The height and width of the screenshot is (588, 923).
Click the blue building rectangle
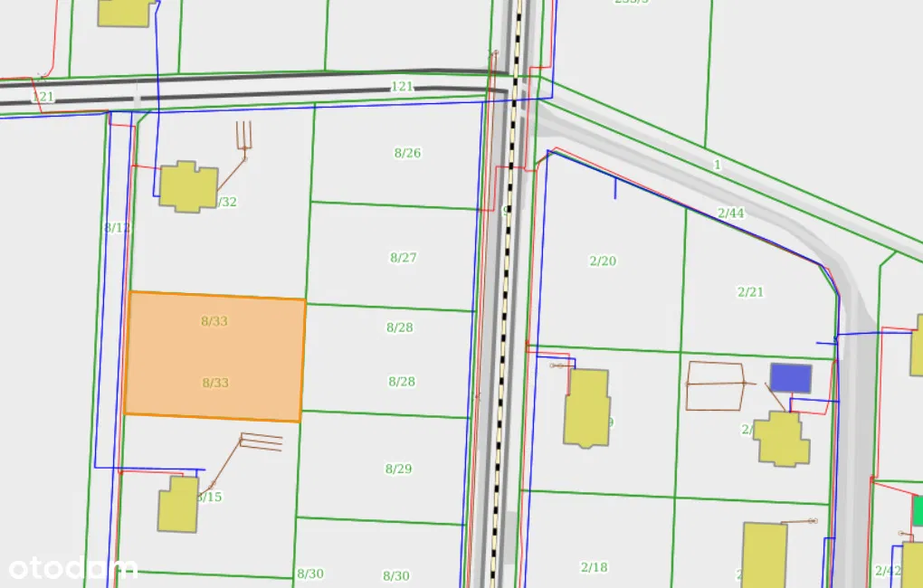pos(790,378)
